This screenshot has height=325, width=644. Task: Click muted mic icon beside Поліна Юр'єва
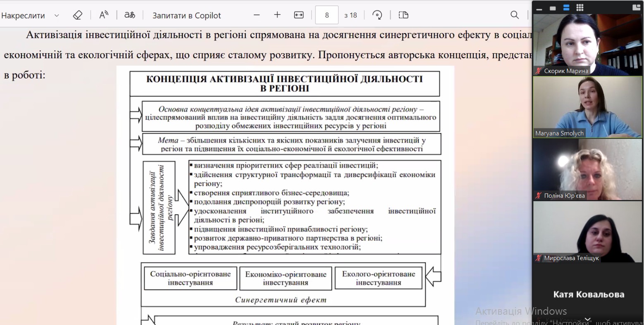coord(538,196)
